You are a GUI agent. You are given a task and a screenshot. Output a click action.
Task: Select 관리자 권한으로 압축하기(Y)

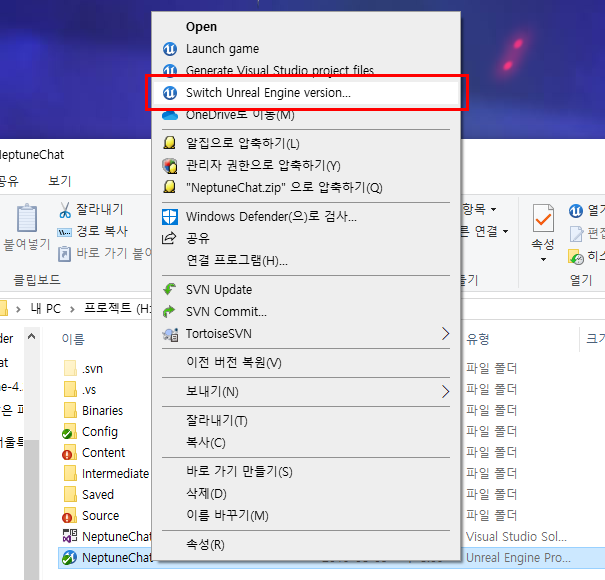coord(263,165)
